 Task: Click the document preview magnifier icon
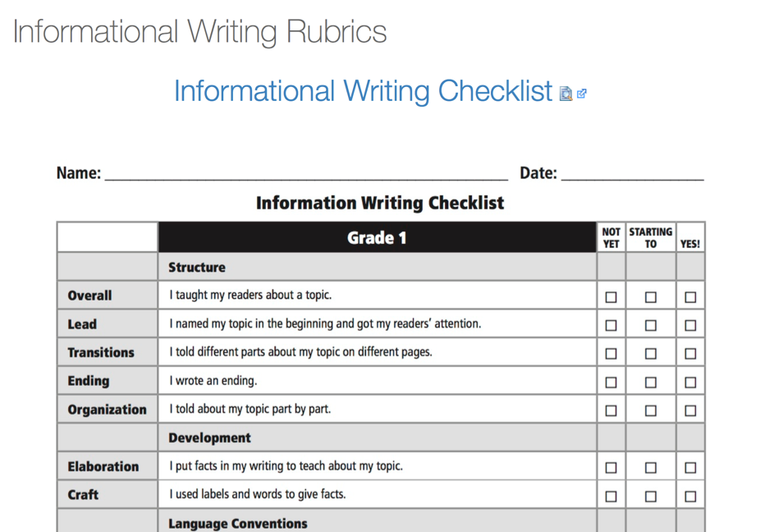(x=566, y=94)
